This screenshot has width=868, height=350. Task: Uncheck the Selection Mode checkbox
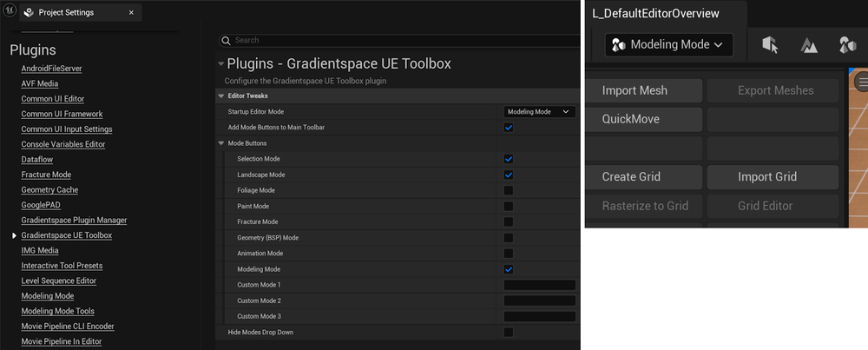point(508,159)
